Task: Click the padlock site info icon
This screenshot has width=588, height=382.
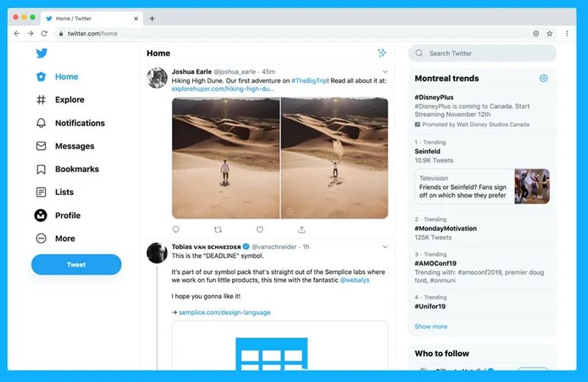Action: coord(61,34)
